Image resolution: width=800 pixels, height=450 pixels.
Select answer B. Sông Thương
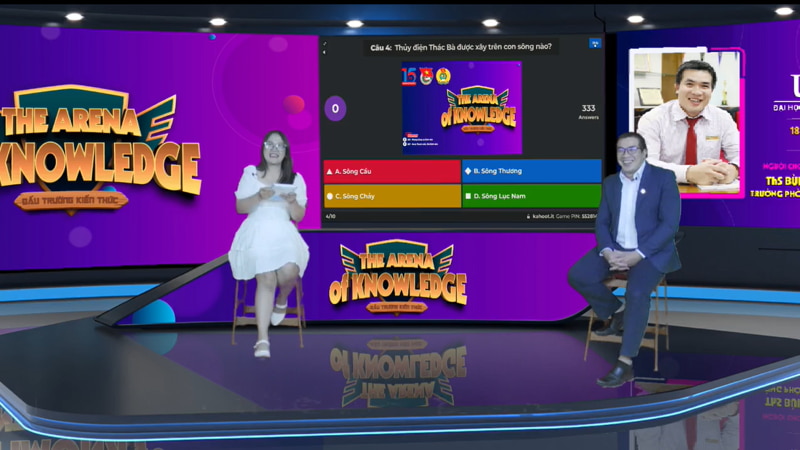tap(531, 171)
